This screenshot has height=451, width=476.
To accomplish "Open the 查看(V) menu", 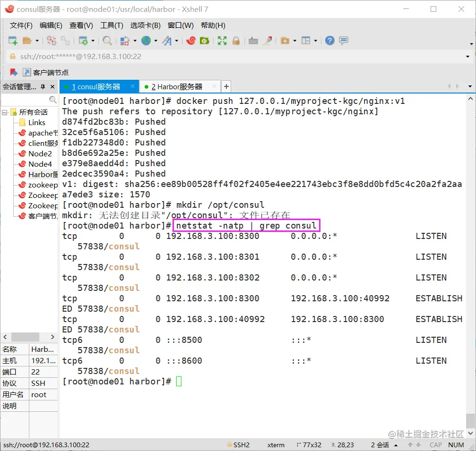I will [81, 25].
